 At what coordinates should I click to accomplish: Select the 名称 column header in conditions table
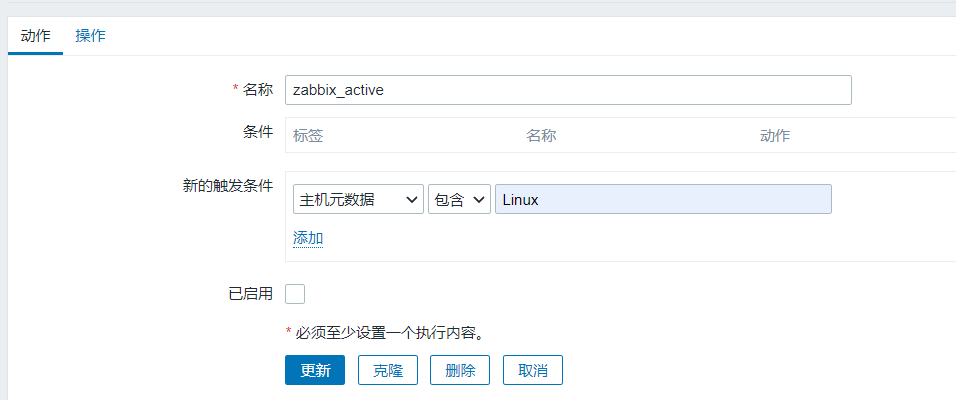click(541, 136)
